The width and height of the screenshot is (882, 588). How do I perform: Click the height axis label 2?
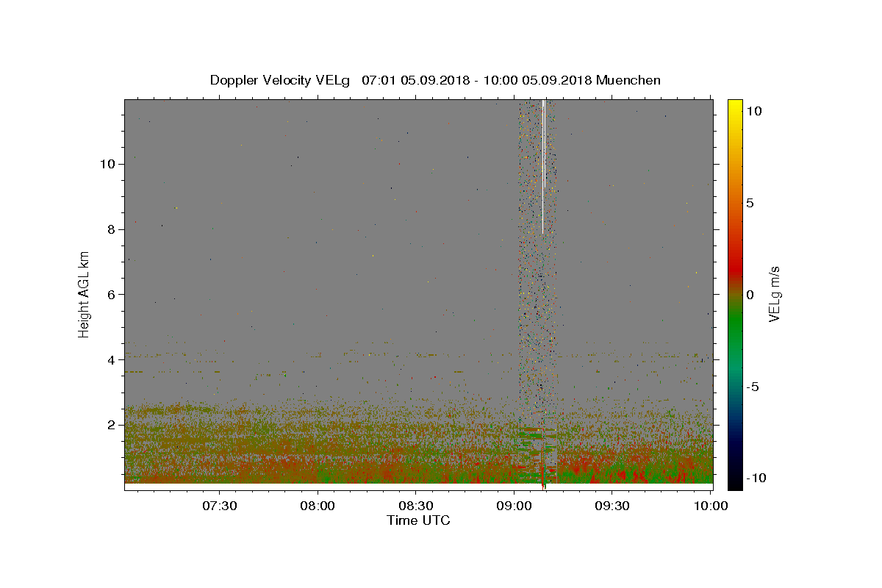point(112,425)
